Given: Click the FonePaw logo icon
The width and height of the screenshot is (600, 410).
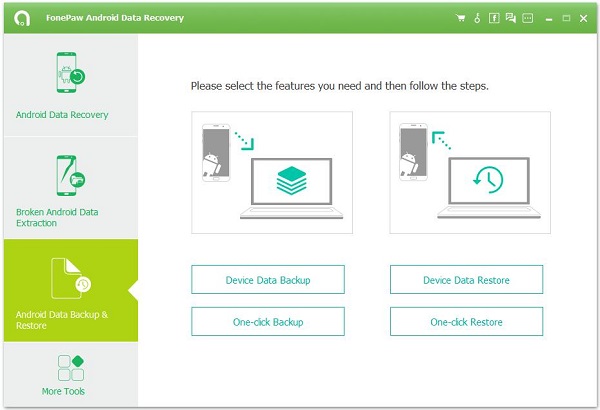Looking at the screenshot, I should pyautogui.click(x=22, y=18).
